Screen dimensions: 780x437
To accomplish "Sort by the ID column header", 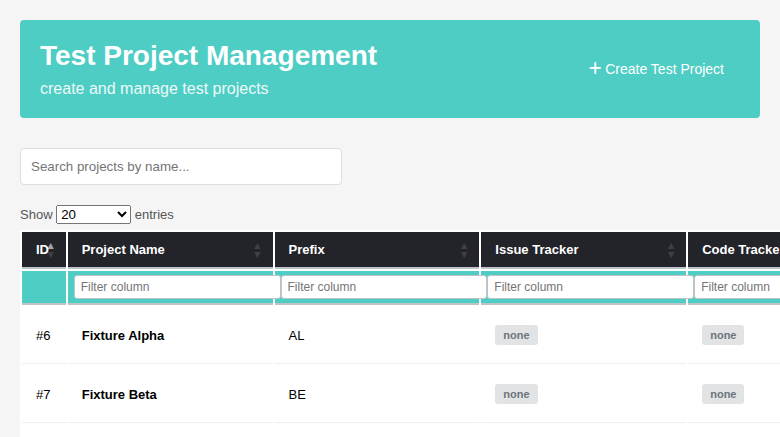I will pyautogui.click(x=44, y=250).
